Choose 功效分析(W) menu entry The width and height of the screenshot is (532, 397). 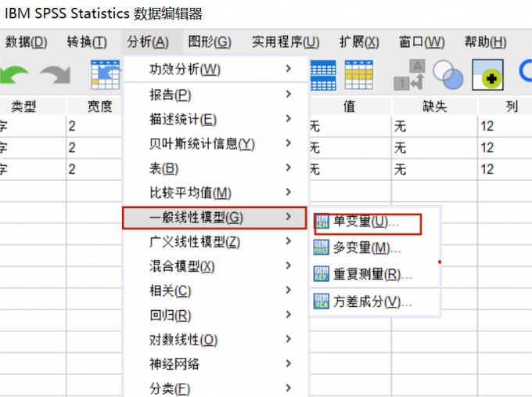pos(216,69)
